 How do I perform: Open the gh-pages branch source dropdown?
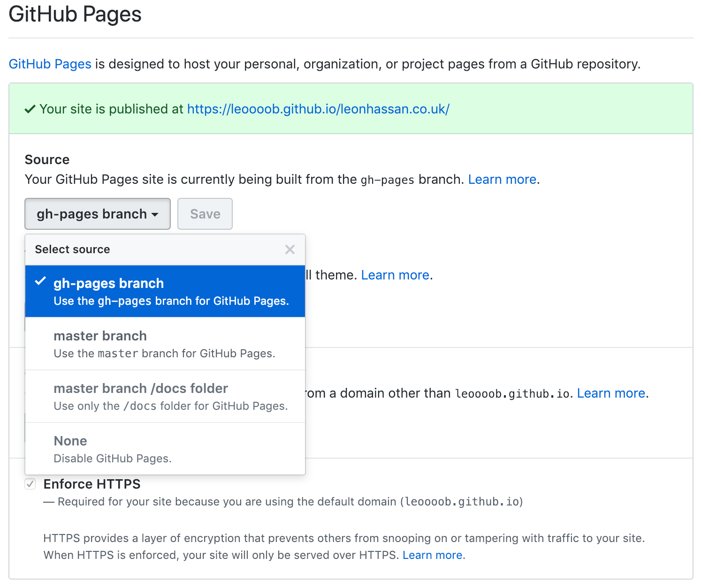point(98,214)
